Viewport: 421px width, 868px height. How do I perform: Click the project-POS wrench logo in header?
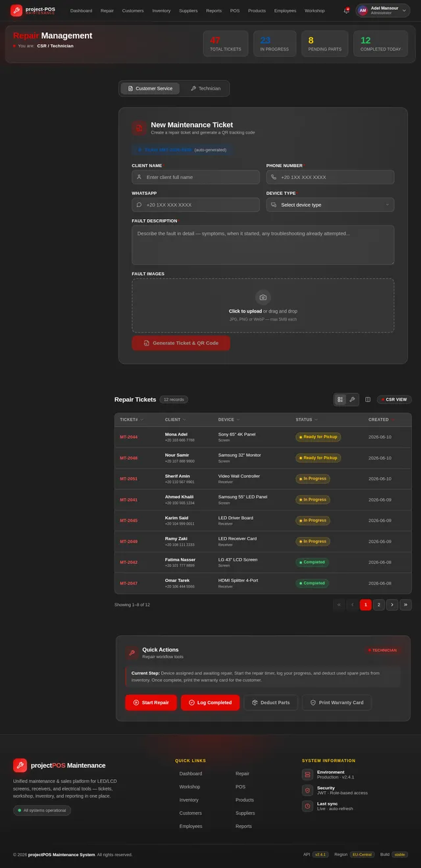(x=17, y=11)
